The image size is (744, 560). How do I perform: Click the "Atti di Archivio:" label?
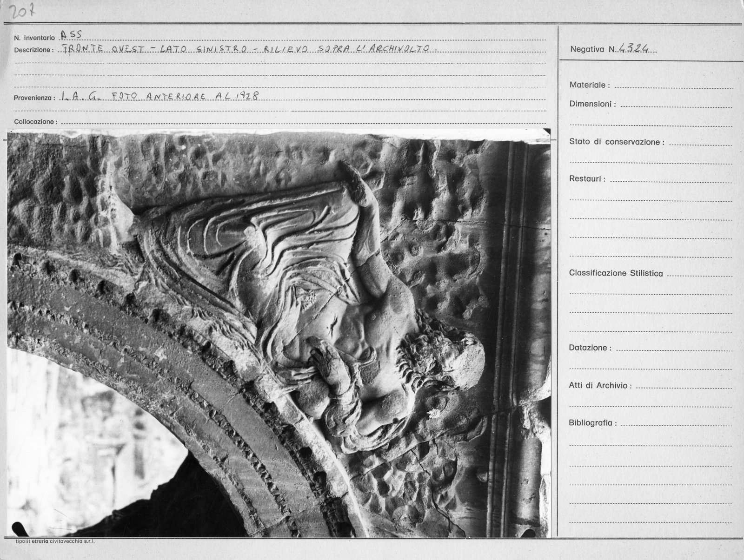pos(600,385)
